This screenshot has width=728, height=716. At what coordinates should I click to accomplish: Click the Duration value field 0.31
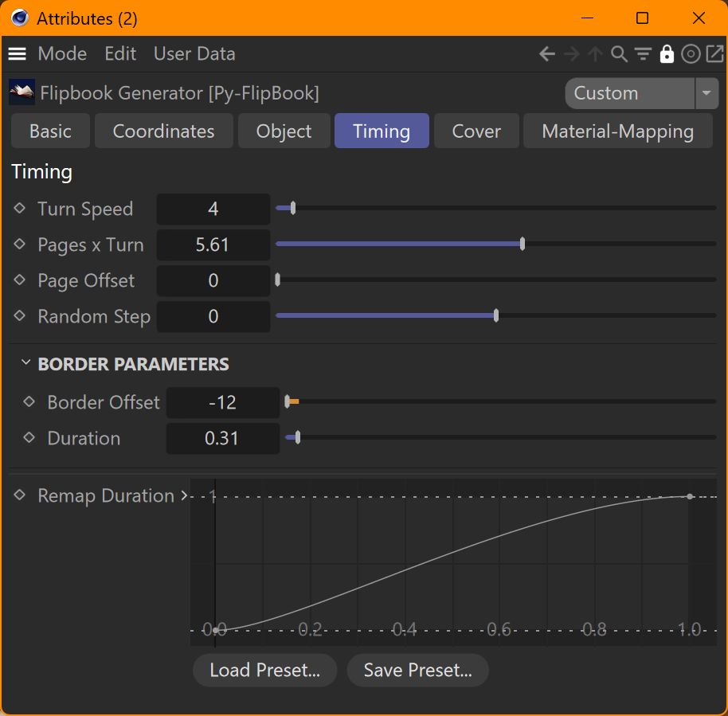223,438
